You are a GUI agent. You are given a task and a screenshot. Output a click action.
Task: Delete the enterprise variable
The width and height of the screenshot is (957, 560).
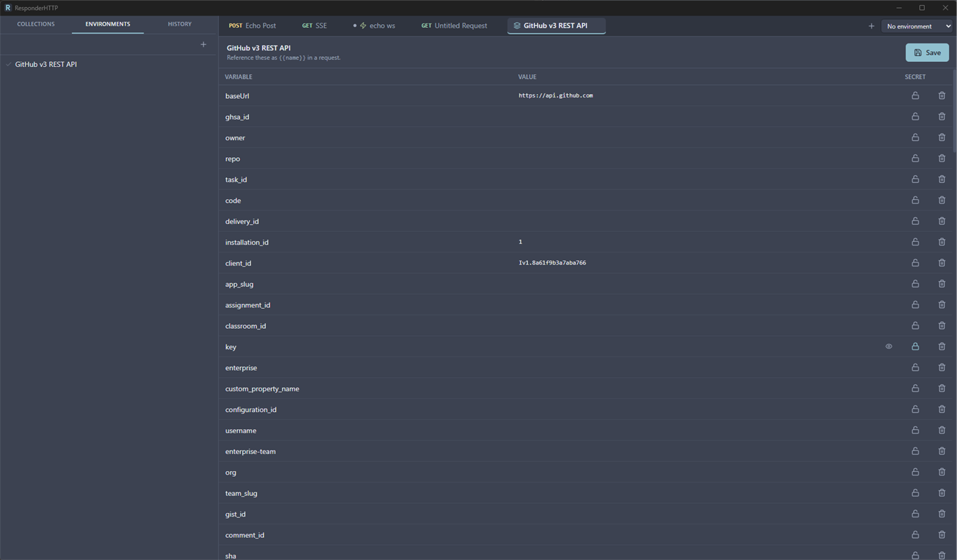pos(941,367)
